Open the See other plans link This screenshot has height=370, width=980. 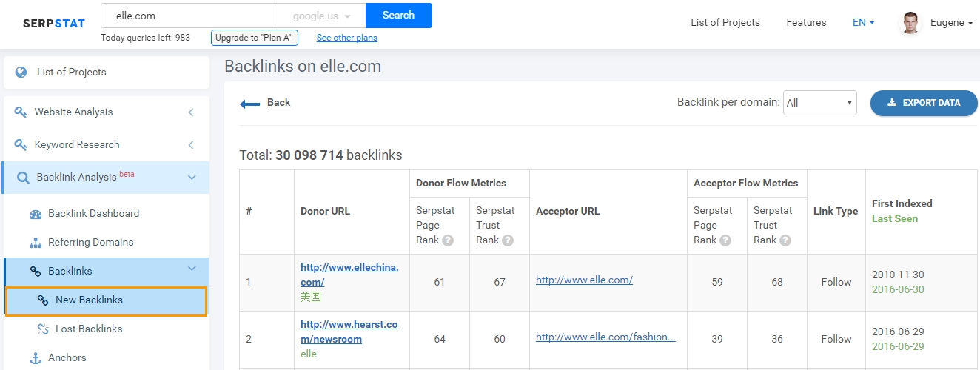coord(347,38)
